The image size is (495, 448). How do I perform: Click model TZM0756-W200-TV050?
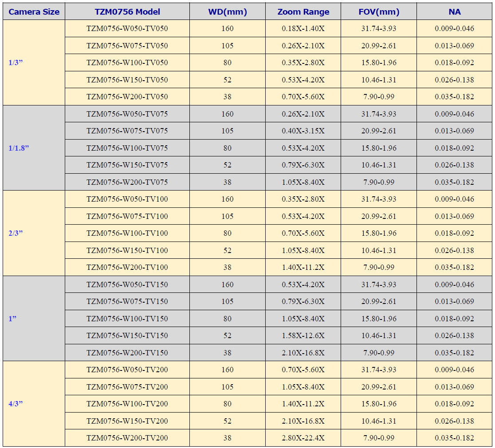pyautogui.click(x=127, y=97)
